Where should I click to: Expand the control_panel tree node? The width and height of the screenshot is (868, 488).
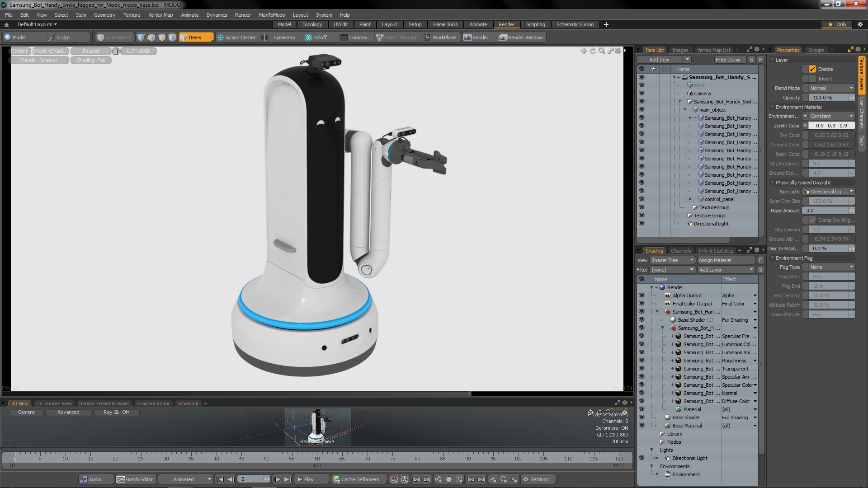point(690,199)
